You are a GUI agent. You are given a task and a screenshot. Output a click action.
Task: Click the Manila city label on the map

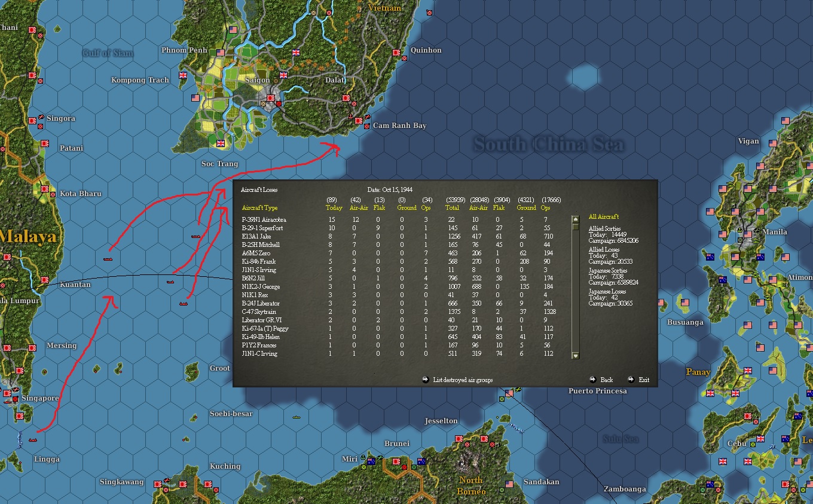[775, 232]
